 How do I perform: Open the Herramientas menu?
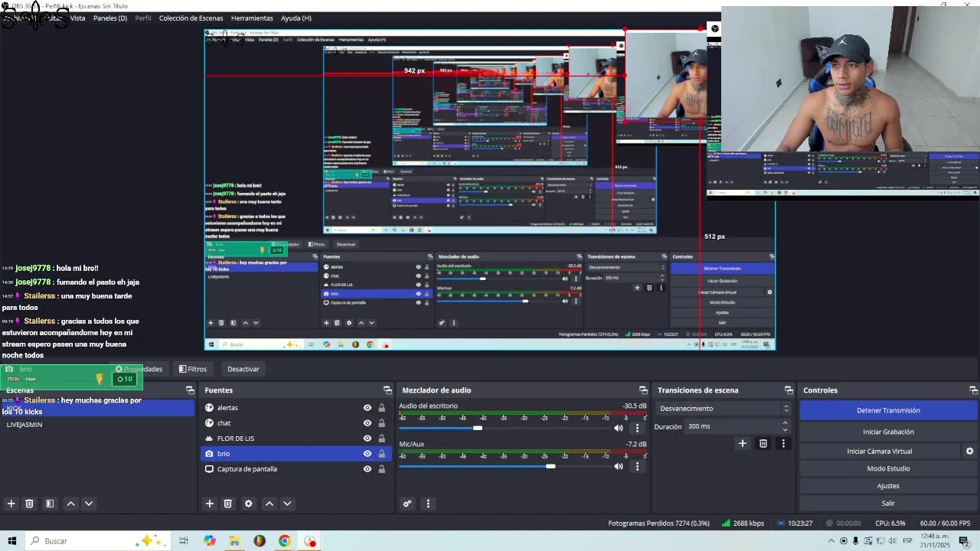(x=252, y=18)
